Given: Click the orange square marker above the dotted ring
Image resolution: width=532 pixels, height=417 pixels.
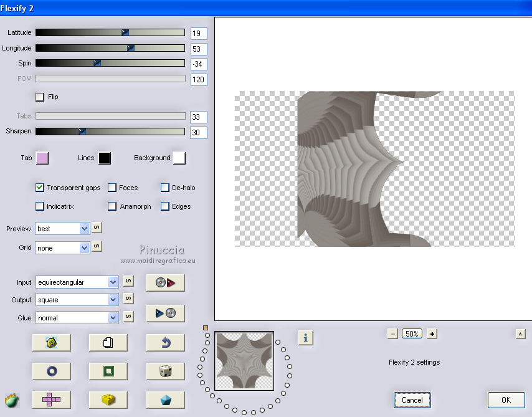Looking at the screenshot, I should pyautogui.click(x=206, y=328).
